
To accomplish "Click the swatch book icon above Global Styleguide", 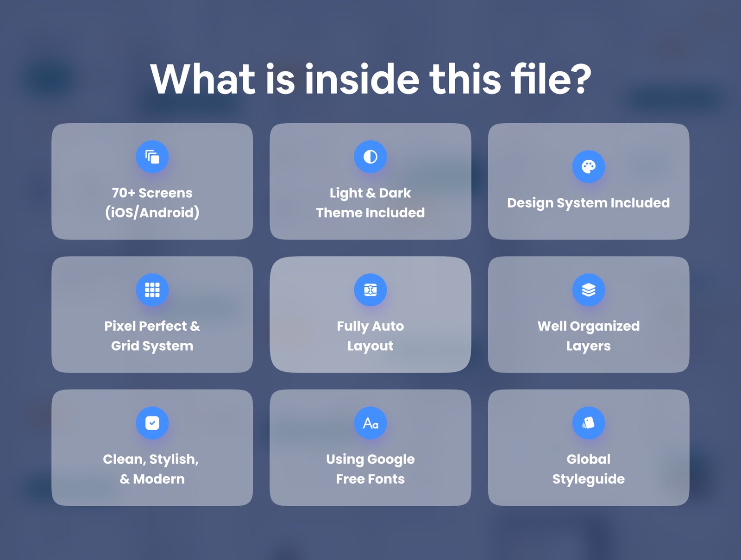I will [588, 423].
